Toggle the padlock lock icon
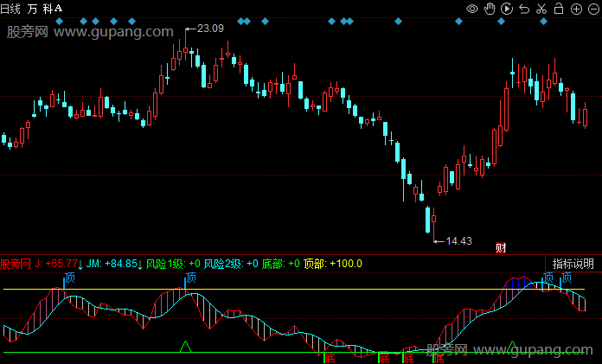 click(x=559, y=9)
